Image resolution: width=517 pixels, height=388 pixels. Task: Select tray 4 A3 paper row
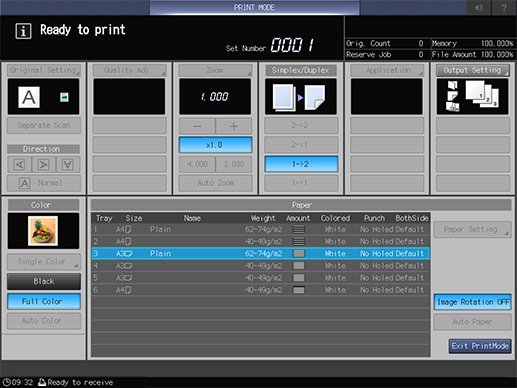[261, 266]
